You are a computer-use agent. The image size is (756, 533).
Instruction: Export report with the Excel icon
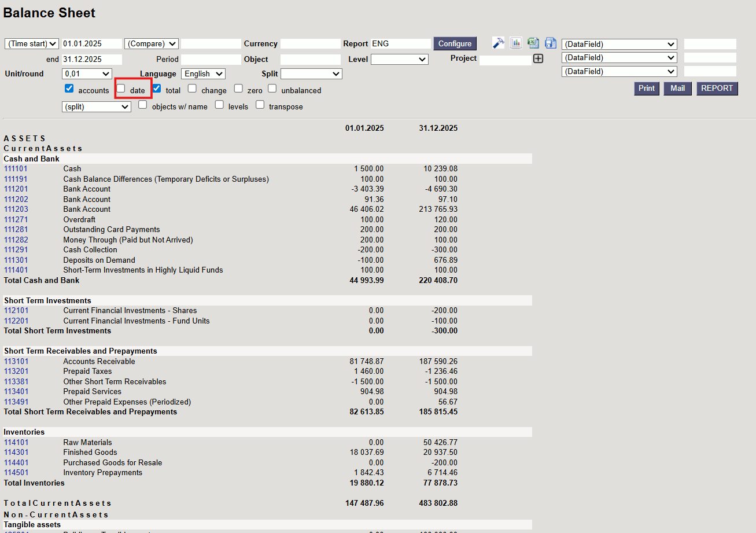tap(533, 43)
